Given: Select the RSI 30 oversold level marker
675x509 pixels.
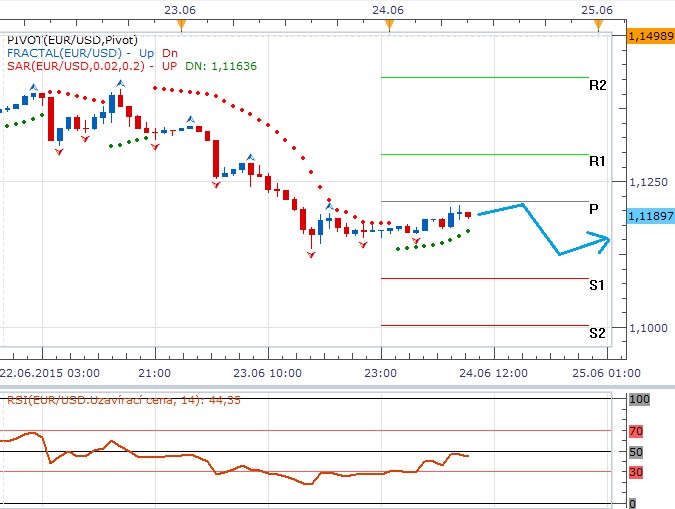Looking at the screenshot, I should pos(637,472).
